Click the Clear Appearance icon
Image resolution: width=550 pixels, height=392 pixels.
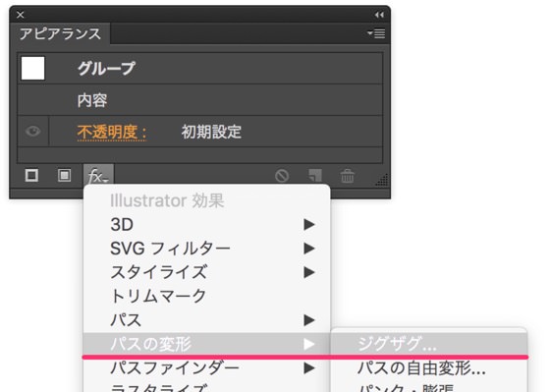point(282,176)
